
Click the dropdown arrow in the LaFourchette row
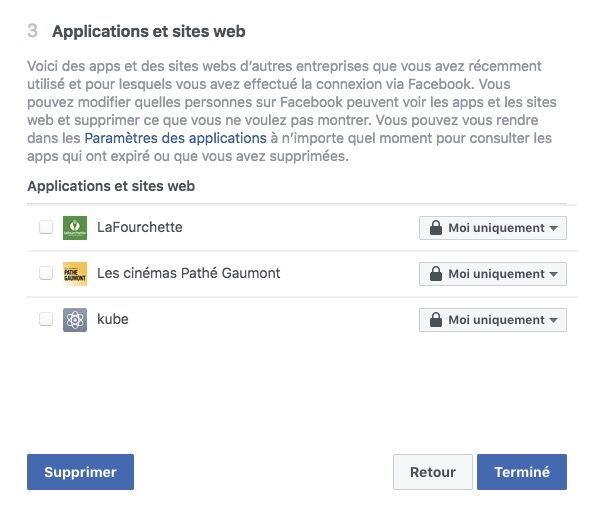click(554, 228)
